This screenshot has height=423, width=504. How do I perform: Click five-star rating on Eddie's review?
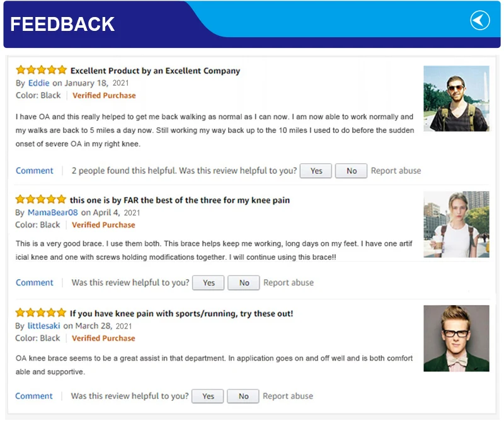point(41,71)
